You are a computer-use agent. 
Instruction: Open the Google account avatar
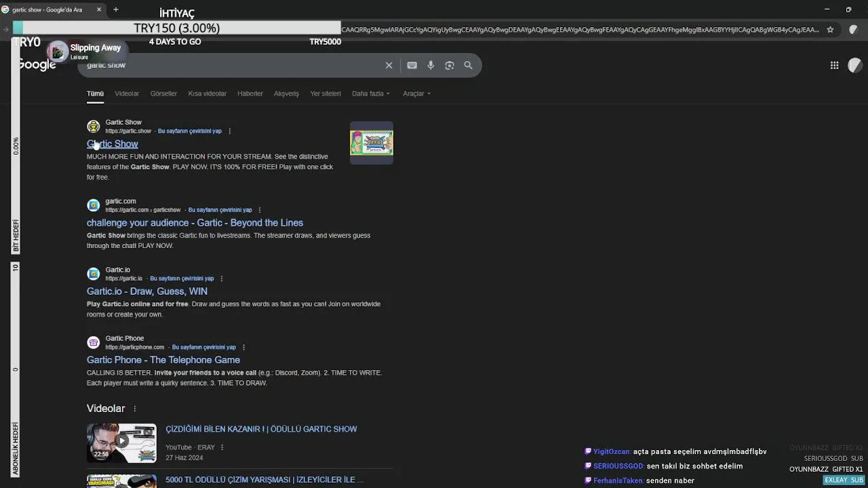(x=855, y=65)
